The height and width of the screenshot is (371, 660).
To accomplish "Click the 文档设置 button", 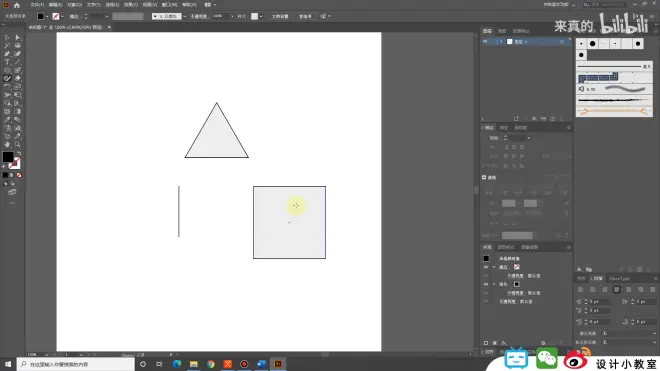I will [280, 16].
